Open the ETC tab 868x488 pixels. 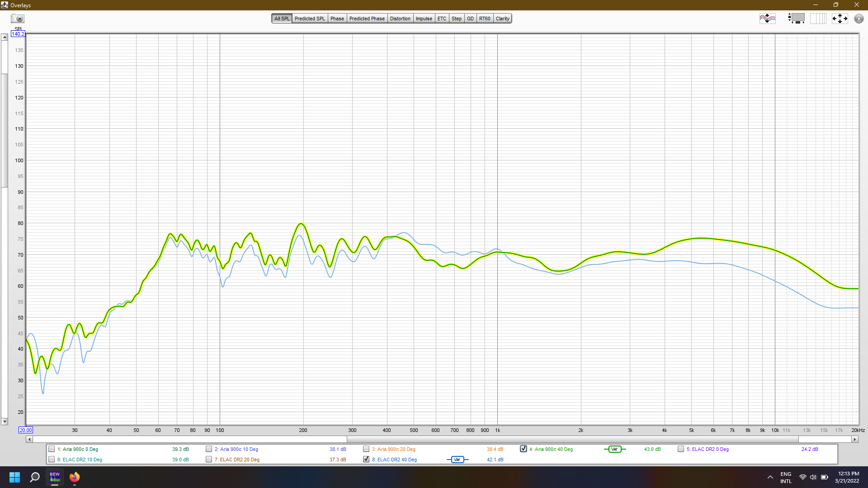pyautogui.click(x=442, y=19)
